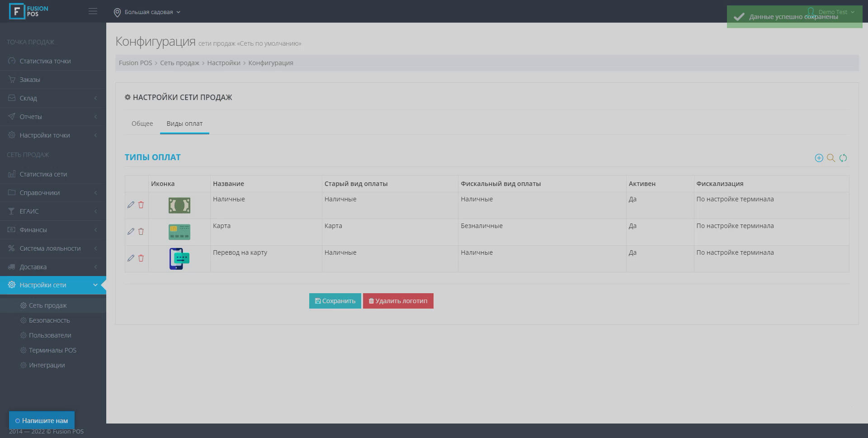
Task: Collapse the Настройки сети menu
Action: (53, 285)
